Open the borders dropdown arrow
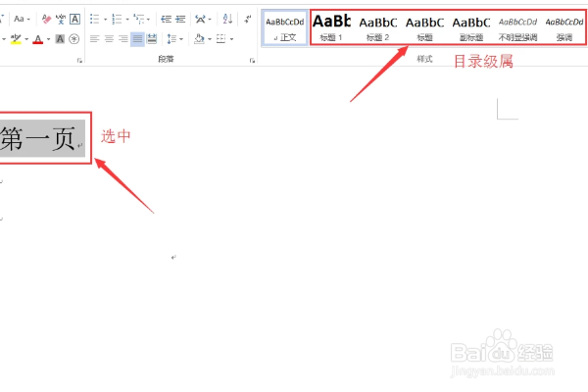The image size is (588, 392). [x=231, y=39]
